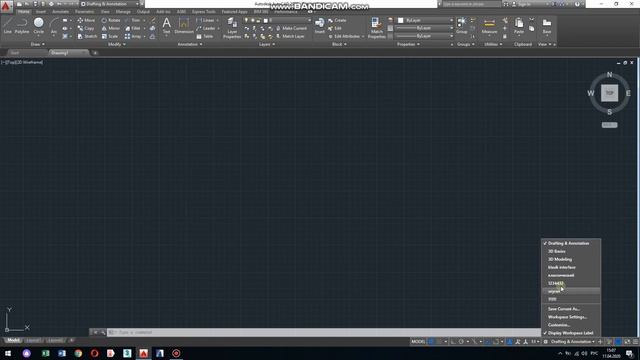Activate the Copy tool

click(x=86, y=28)
